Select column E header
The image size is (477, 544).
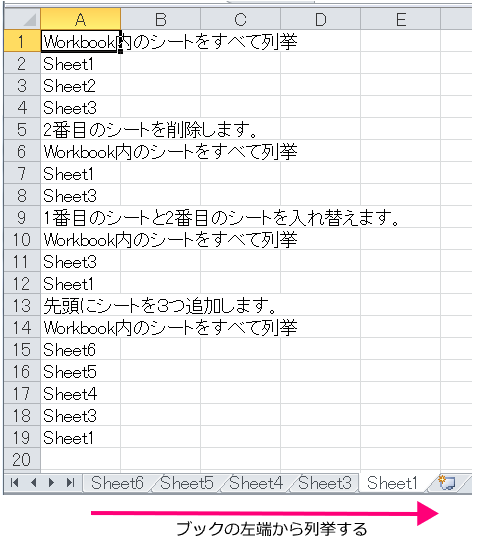pos(401,19)
